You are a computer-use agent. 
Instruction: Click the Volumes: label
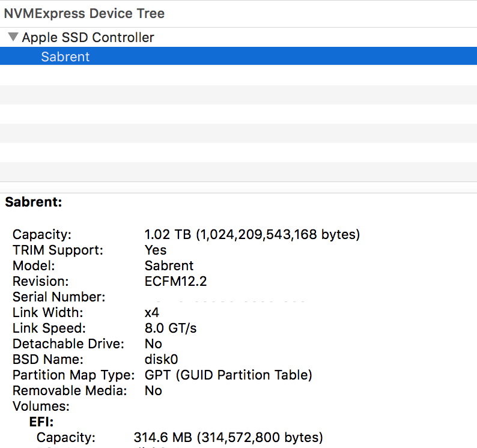pos(41,407)
